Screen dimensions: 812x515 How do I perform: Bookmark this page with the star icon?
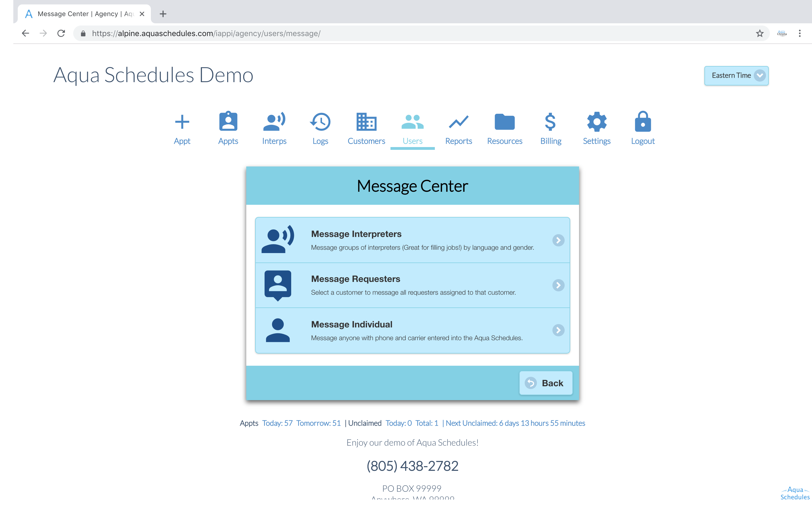pos(759,33)
